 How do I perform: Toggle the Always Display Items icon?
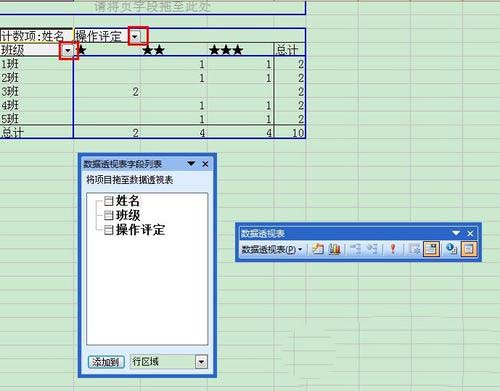431,249
